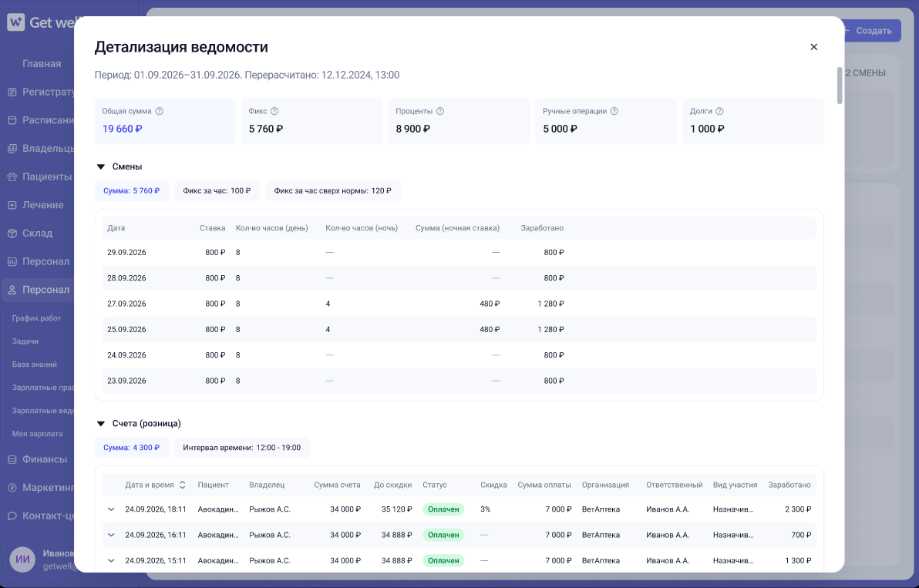Click the Заработано header in the Смены table
This screenshot has width=919, height=588.
click(542, 228)
